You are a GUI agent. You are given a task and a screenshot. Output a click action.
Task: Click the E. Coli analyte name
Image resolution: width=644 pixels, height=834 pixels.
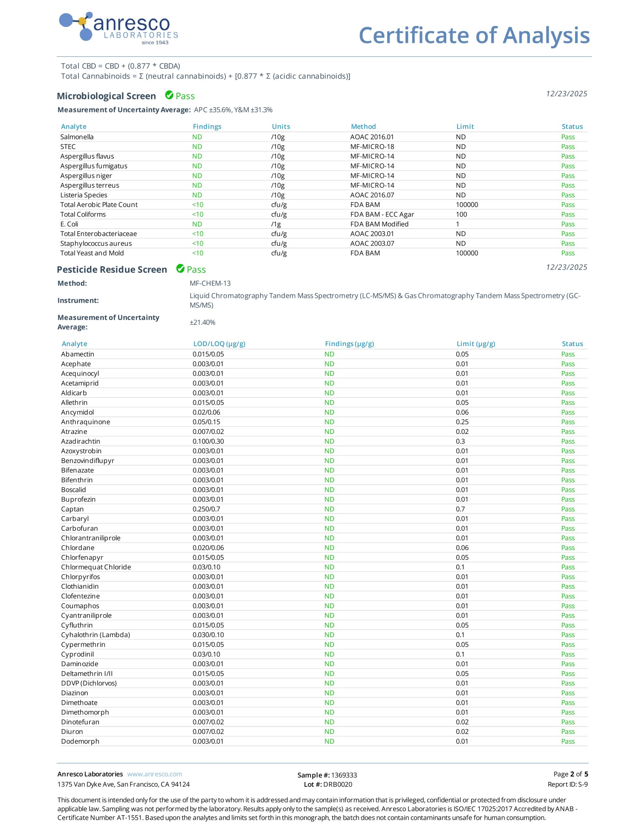69,224
